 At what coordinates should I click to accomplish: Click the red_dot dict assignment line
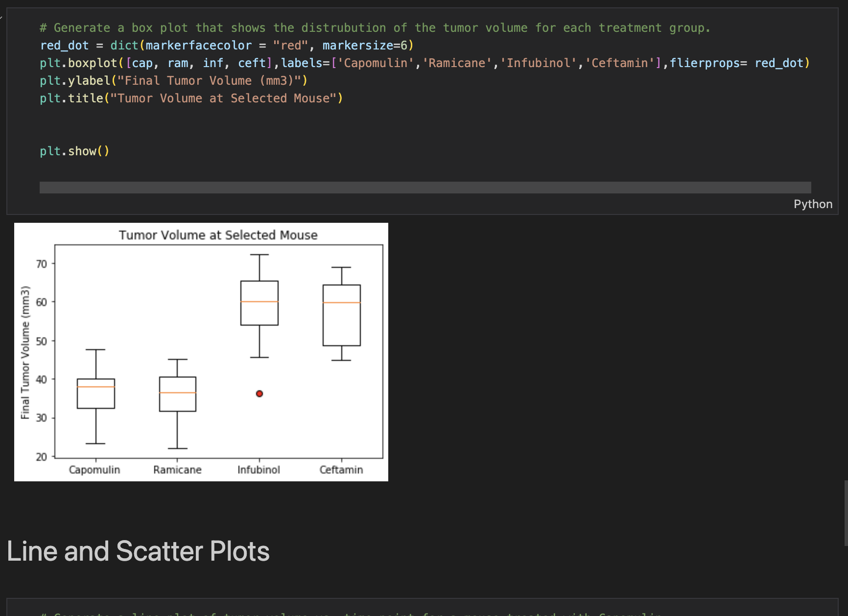click(227, 46)
